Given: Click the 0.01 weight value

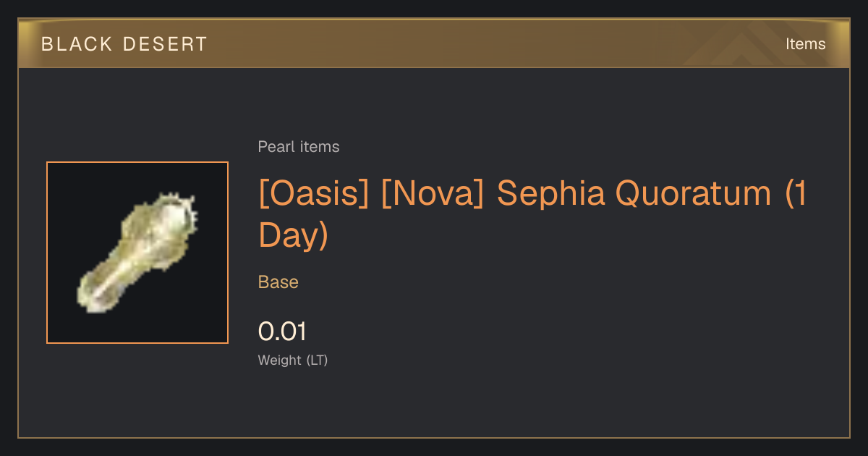Looking at the screenshot, I should pos(283,332).
